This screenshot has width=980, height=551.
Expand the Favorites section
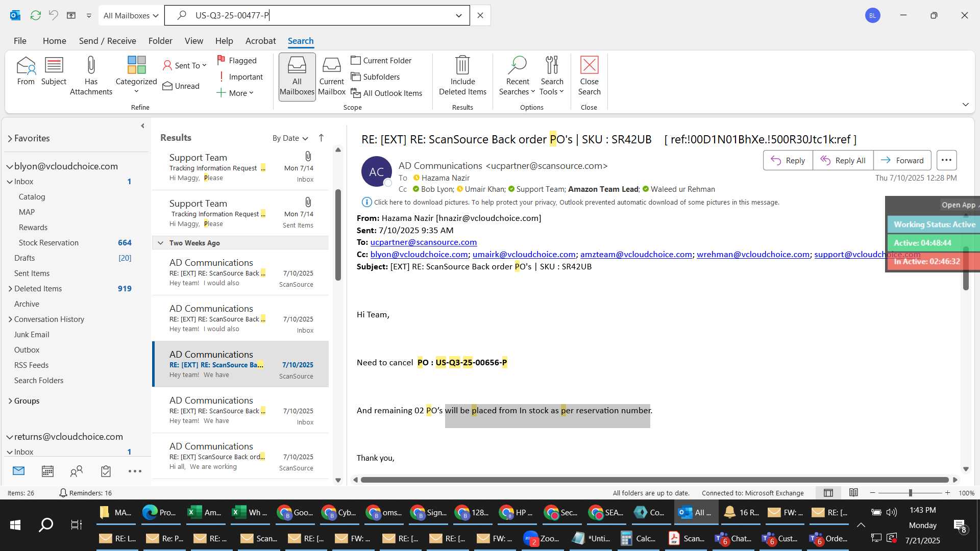tap(10, 138)
